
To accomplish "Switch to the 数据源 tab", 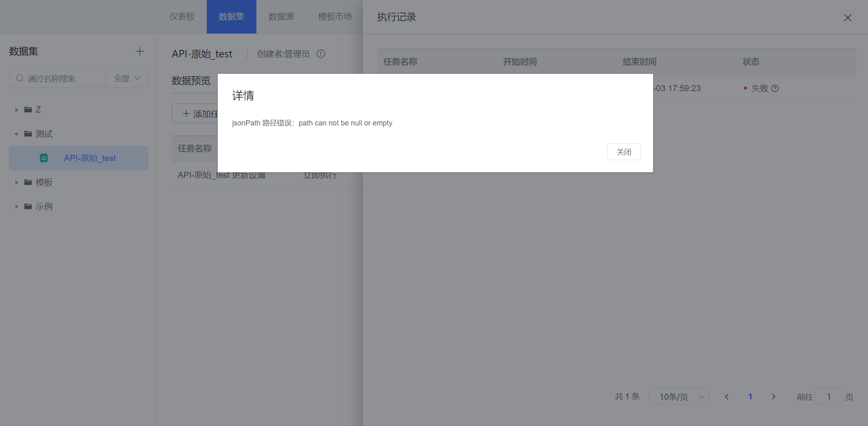I will 281,17.
